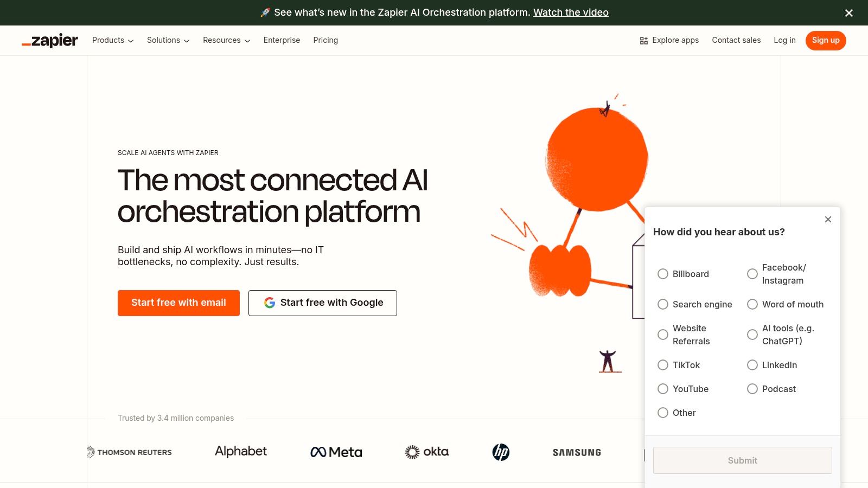Screen dimensions: 868x488
Task: Click the Sign up button
Action: [826, 40]
